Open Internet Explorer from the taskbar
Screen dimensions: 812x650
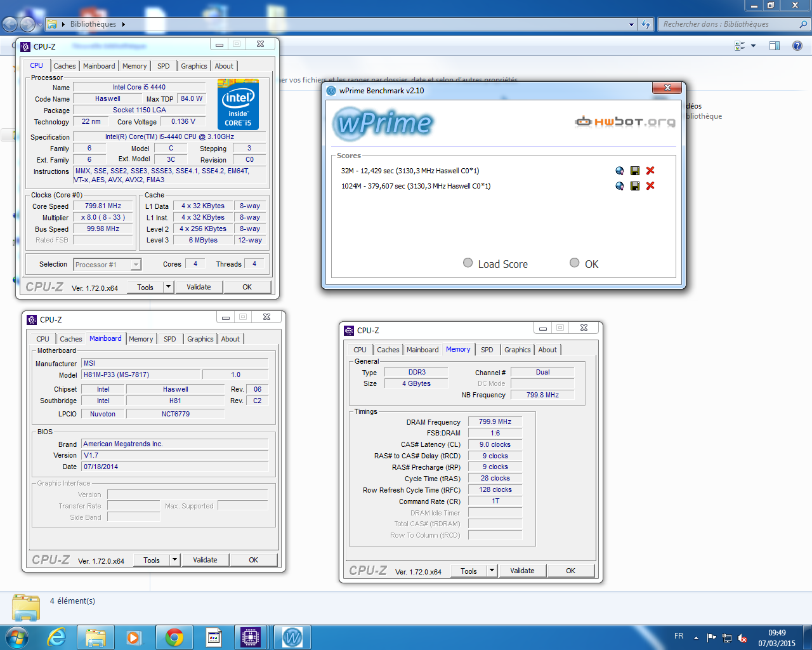(57, 637)
